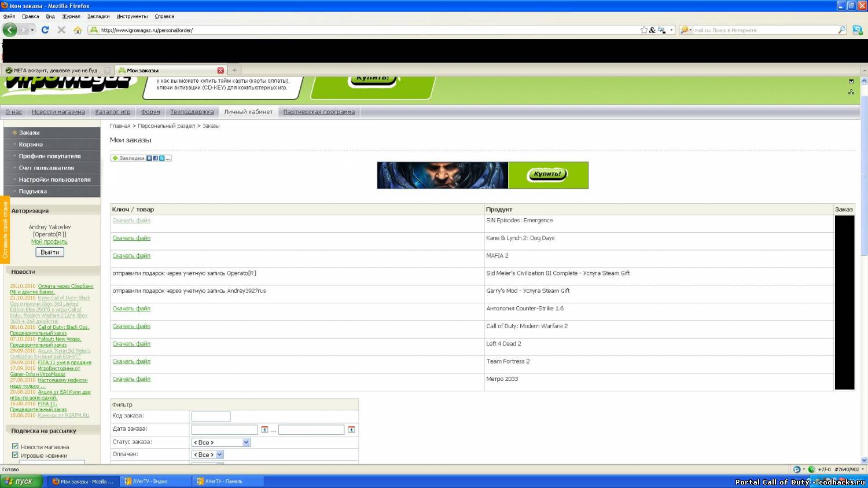Focus the URL address field
868x488 pixels.
point(369,30)
